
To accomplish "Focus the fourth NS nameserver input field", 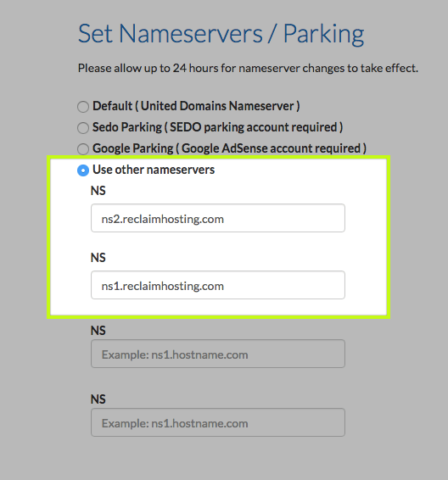I will (x=218, y=422).
